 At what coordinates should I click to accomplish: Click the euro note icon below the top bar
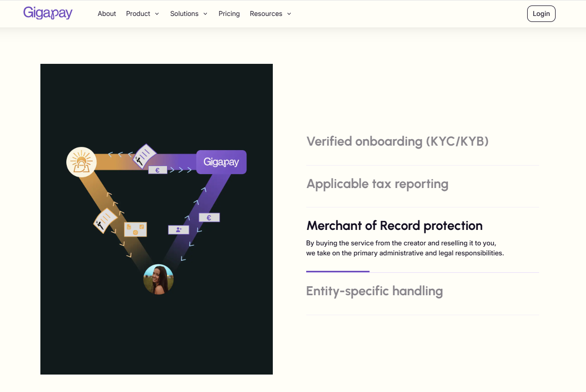click(158, 170)
